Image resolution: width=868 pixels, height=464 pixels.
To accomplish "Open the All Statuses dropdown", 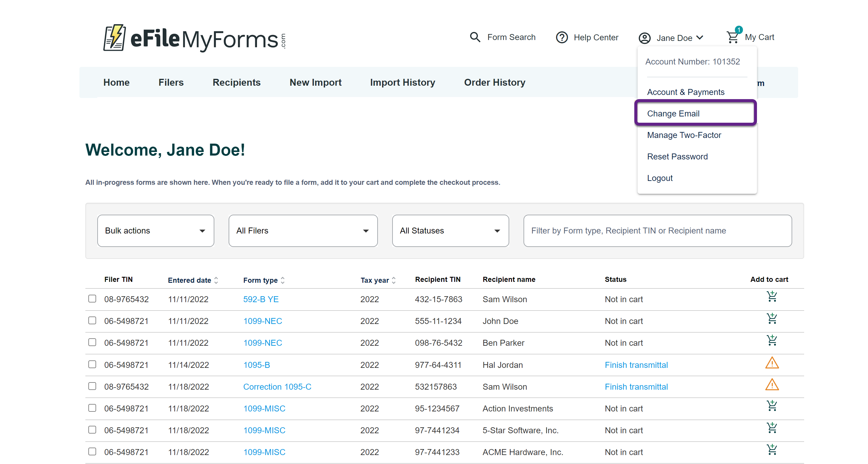I will point(450,231).
